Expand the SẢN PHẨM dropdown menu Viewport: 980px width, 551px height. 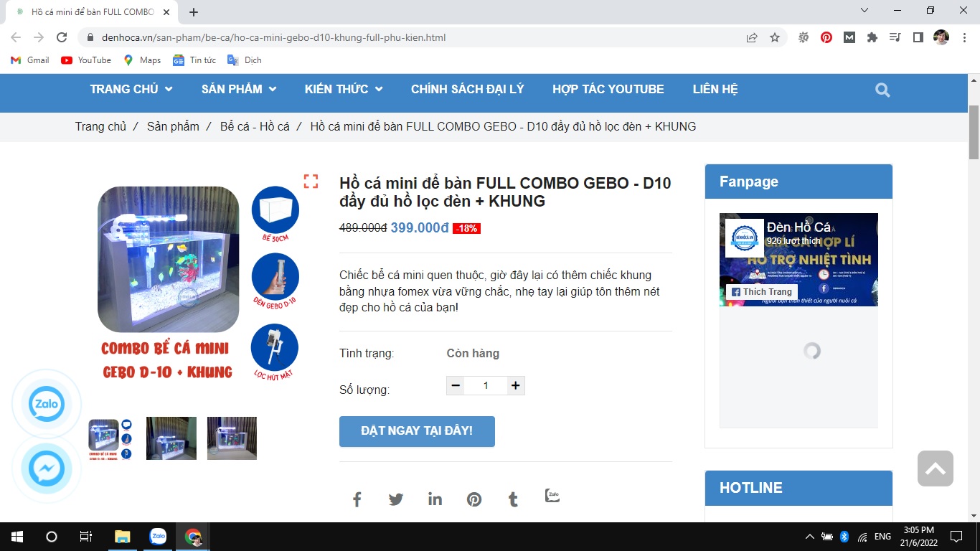click(x=238, y=89)
